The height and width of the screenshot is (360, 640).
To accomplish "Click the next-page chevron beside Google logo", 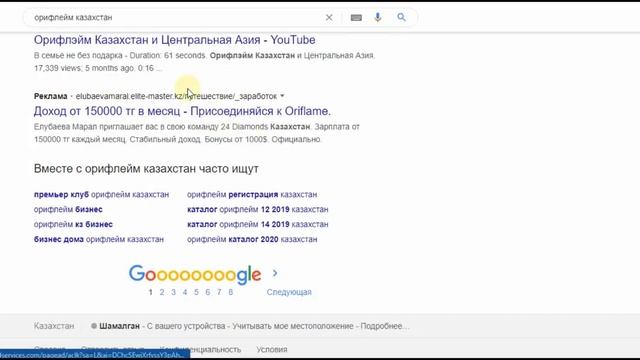I will click(x=275, y=273).
